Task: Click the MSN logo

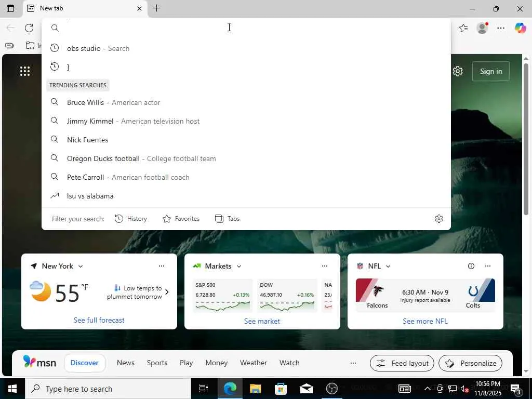Action: 39,362
